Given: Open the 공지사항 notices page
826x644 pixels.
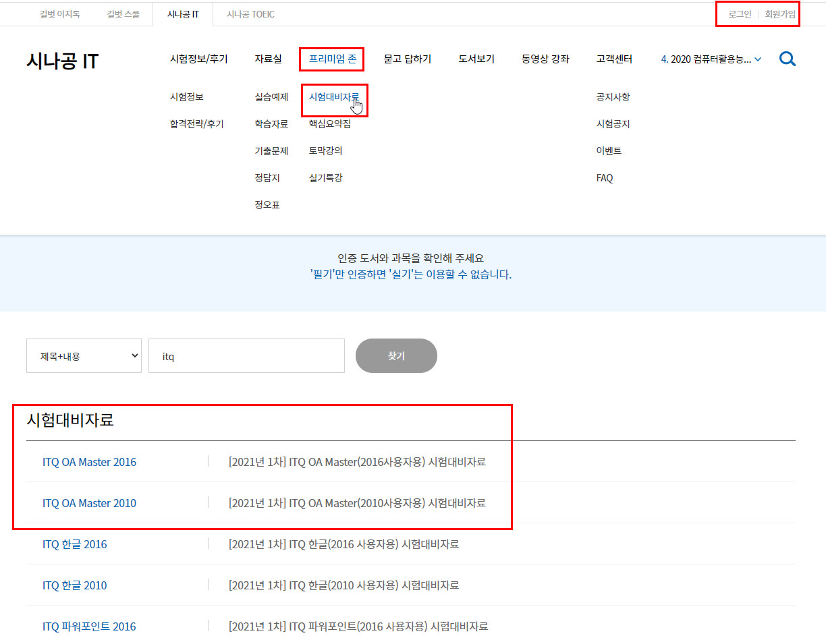Looking at the screenshot, I should [613, 97].
